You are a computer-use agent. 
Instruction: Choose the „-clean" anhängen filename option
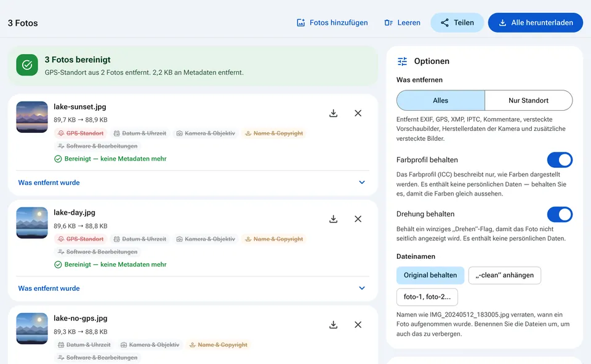504,275
